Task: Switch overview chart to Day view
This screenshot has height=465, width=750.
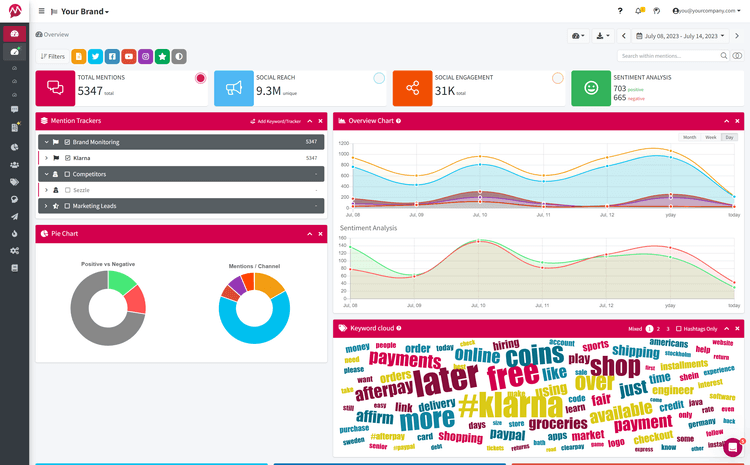Action: coord(729,137)
